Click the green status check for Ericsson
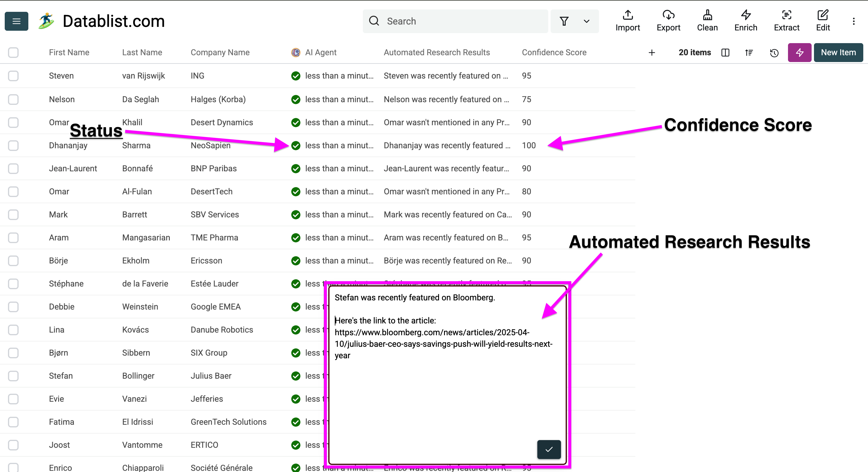 pyautogui.click(x=296, y=261)
